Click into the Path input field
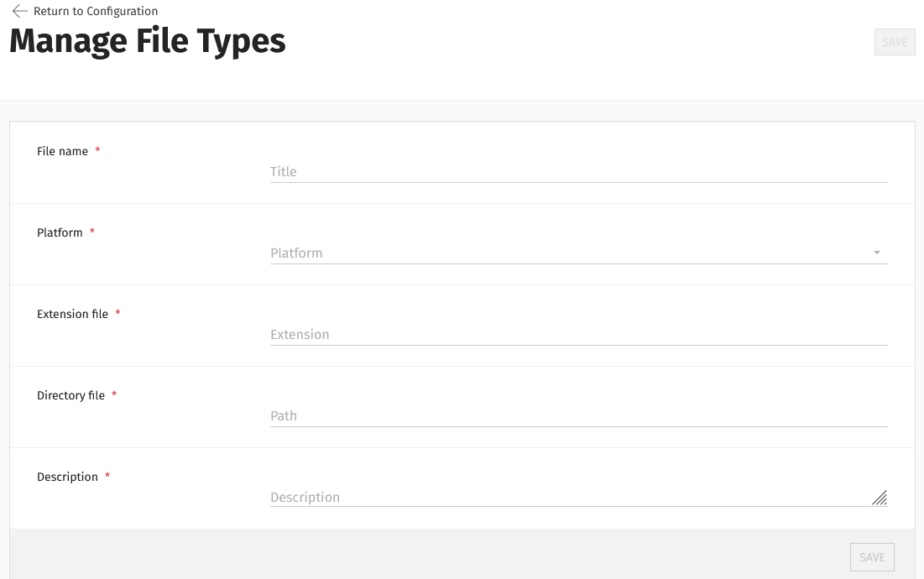924x579 pixels. (579, 415)
